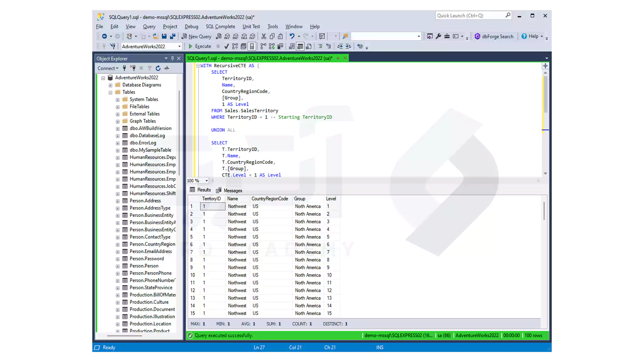Click the Comment out selected lines icon

[320, 46]
